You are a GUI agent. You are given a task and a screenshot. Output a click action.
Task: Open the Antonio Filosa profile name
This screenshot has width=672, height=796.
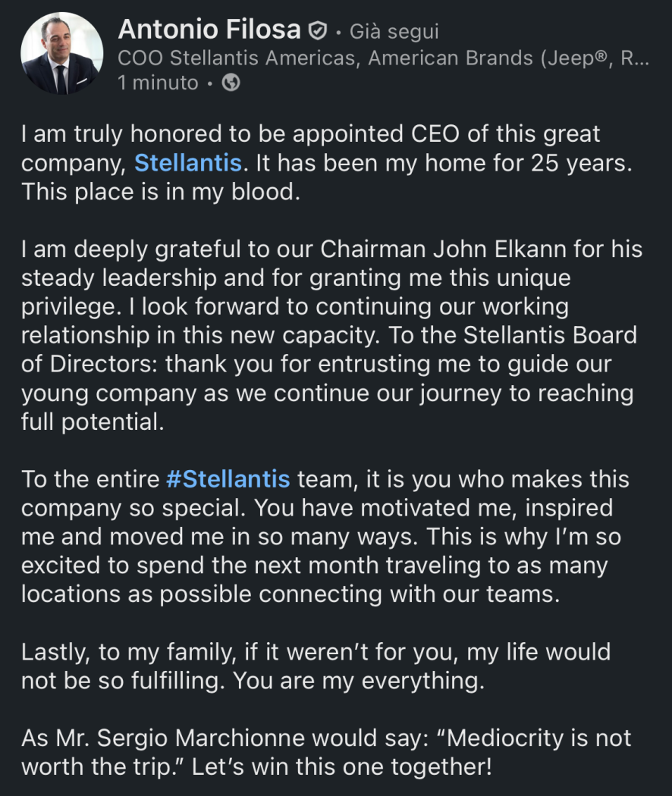point(209,30)
